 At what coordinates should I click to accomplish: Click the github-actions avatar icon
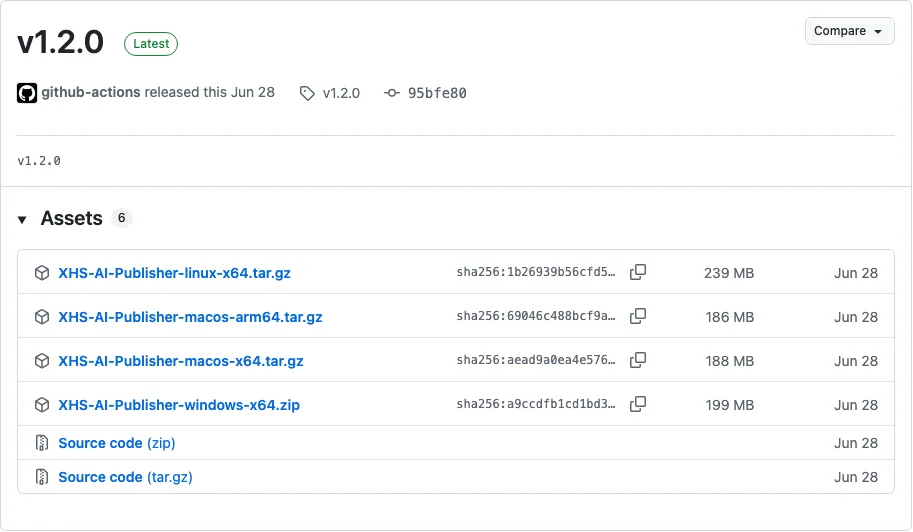point(27,93)
